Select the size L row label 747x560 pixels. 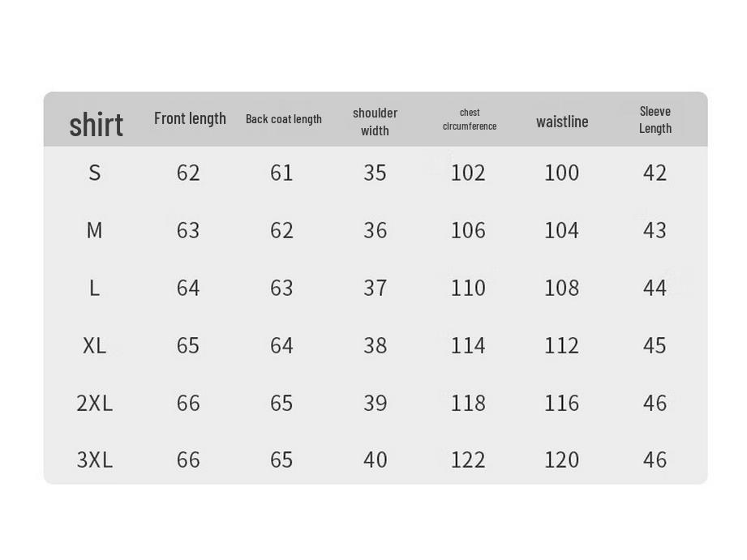coord(94,288)
